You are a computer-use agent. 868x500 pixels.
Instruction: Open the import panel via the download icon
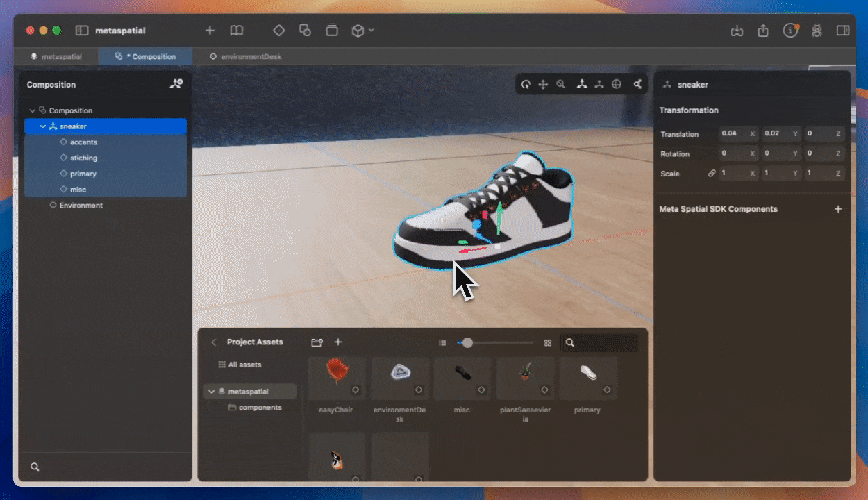737,31
